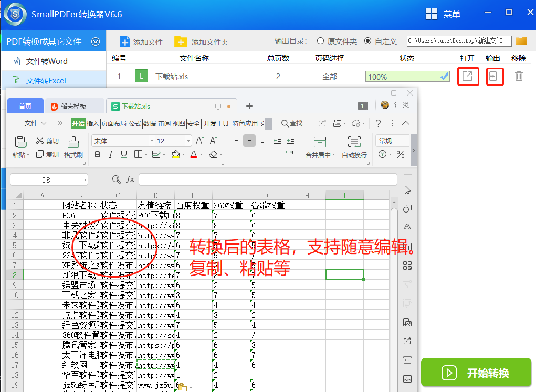Toggle bold formatting
This screenshot has width=536, height=392.
point(98,154)
